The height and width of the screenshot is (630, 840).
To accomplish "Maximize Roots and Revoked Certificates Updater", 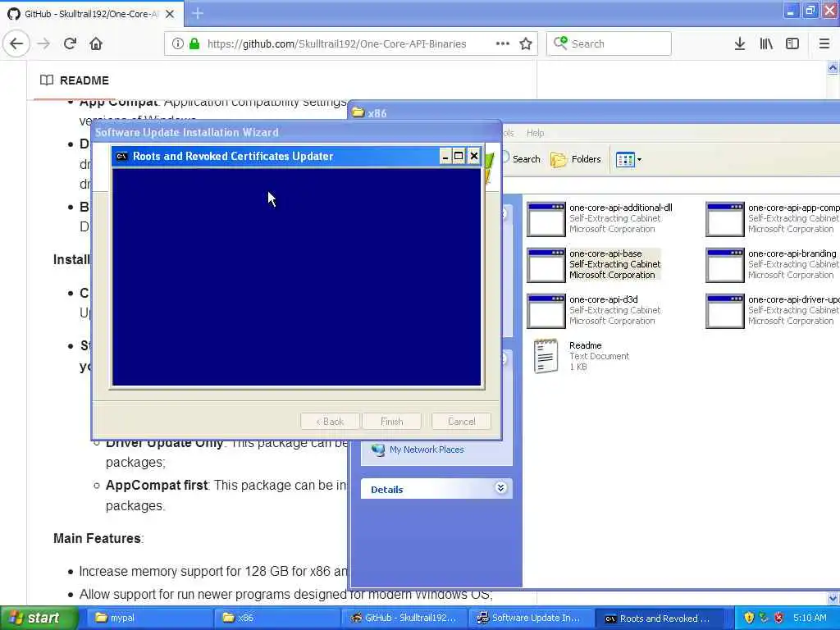I will click(459, 157).
